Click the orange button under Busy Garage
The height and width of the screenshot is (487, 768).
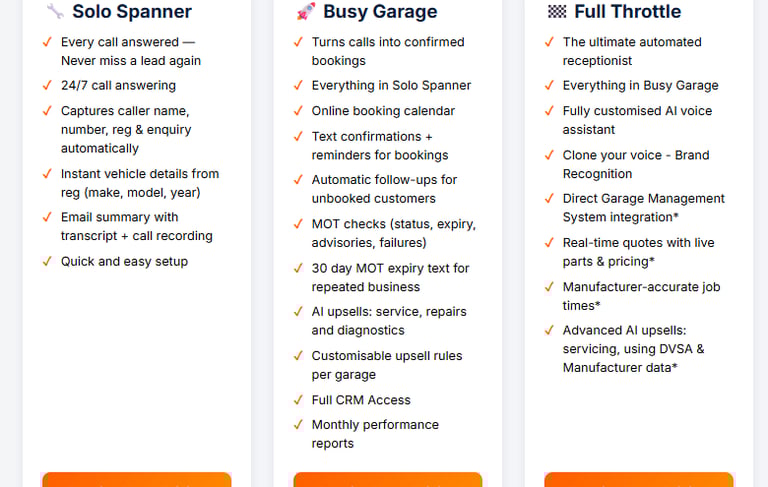pos(387,480)
